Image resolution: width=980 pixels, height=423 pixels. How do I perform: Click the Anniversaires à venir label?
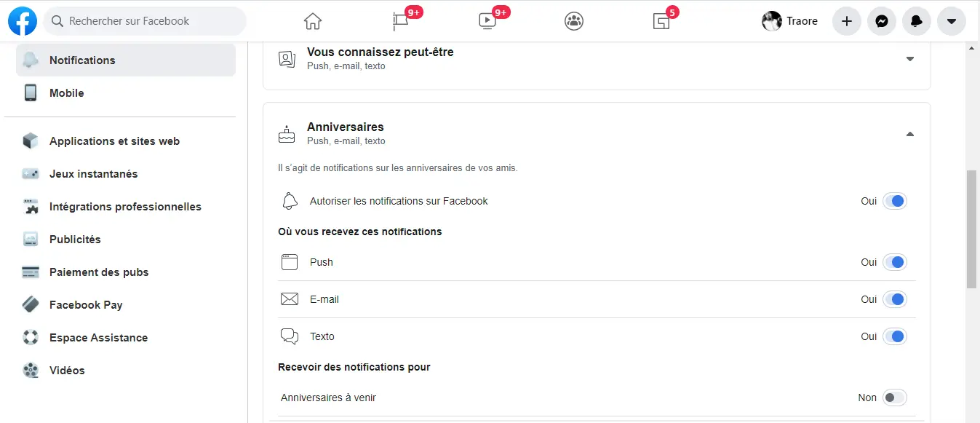click(328, 398)
